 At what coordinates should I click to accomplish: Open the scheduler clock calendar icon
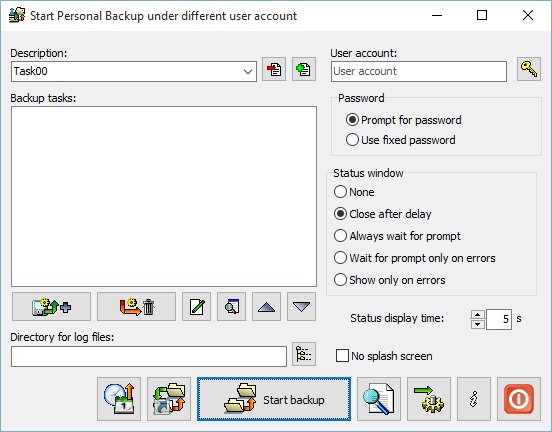click(x=119, y=399)
